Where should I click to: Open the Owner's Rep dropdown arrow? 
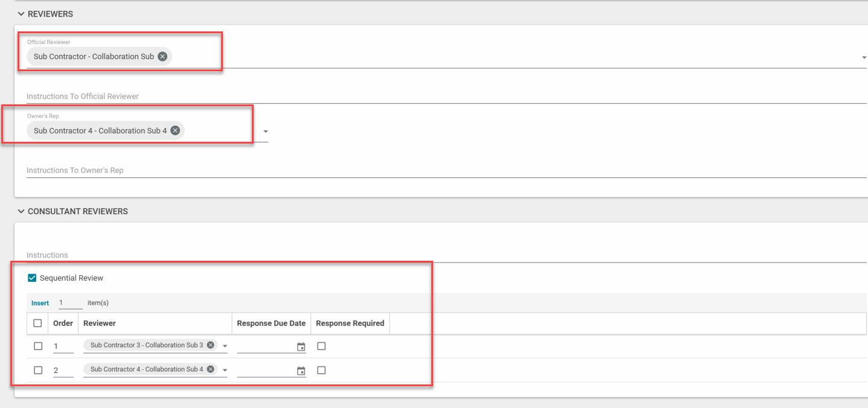click(265, 132)
